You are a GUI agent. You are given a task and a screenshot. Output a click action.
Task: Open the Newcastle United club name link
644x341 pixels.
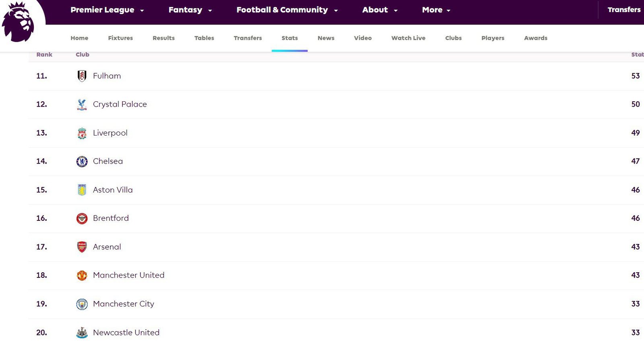(x=126, y=333)
